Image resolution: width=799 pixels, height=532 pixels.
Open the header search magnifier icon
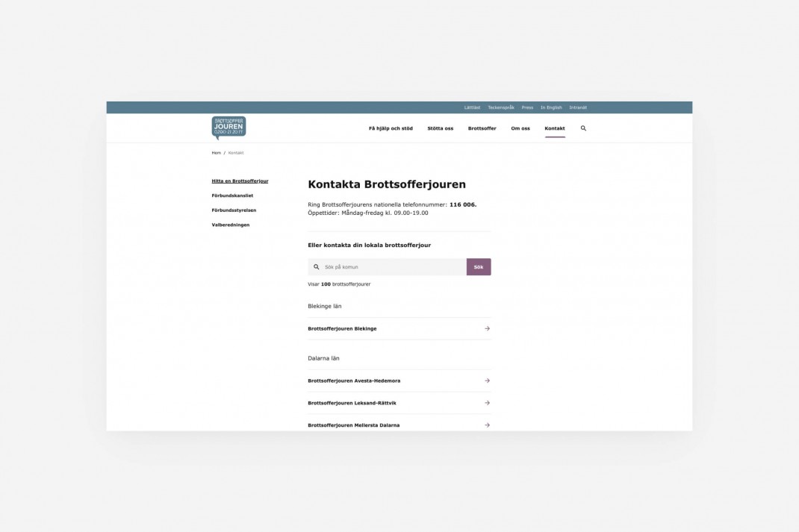583,128
